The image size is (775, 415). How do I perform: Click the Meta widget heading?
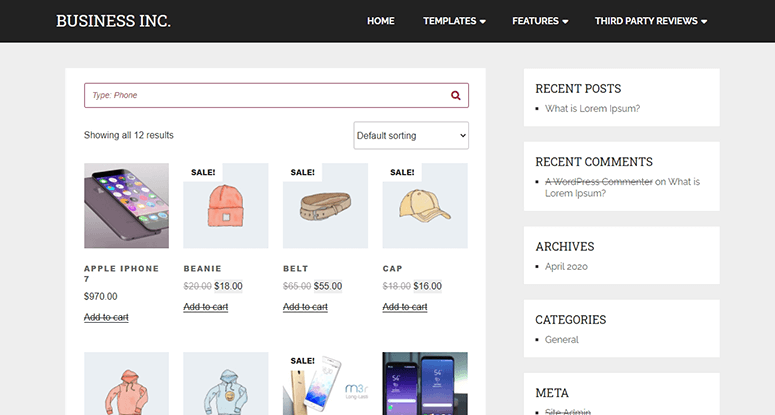coord(552,393)
